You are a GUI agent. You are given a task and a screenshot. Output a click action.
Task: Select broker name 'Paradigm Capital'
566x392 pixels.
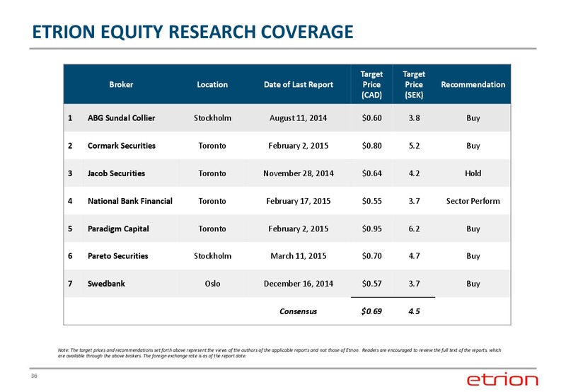click(x=118, y=229)
